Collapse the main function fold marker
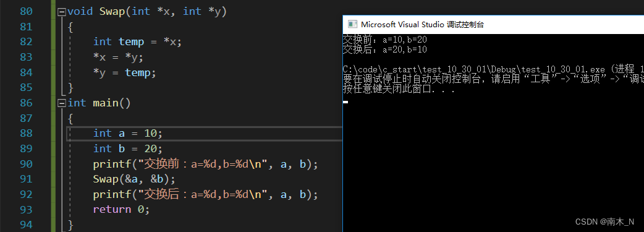 tap(62, 103)
